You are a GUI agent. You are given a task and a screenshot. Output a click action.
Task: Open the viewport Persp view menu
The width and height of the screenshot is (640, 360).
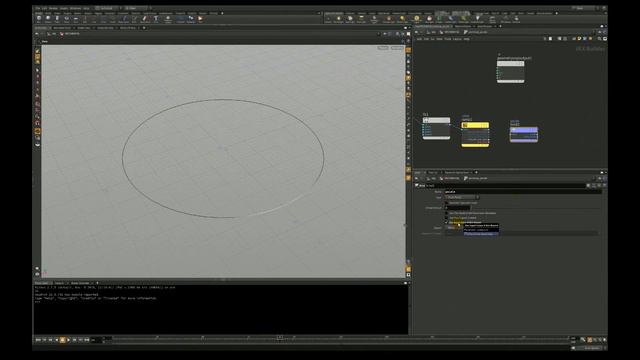383,48
